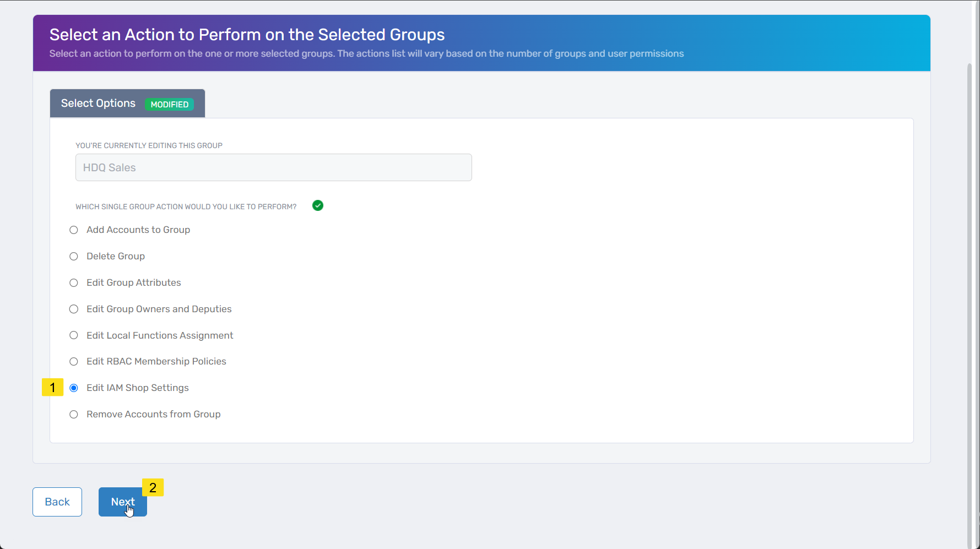Click the yellow step 1 marker
The height and width of the screenshot is (549, 980).
(52, 388)
